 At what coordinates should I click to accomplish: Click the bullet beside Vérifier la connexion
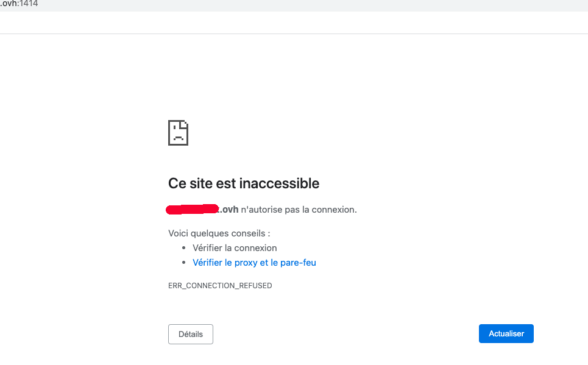pos(184,248)
